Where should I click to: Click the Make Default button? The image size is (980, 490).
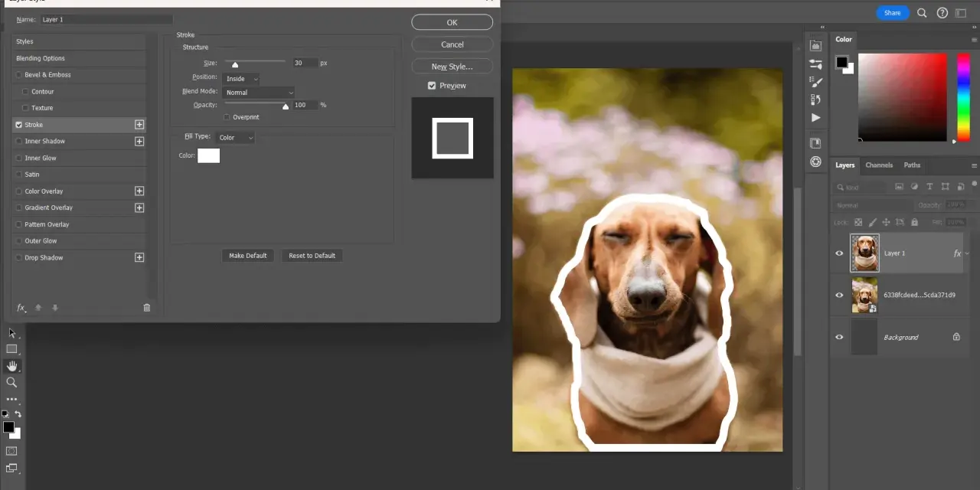(248, 256)
